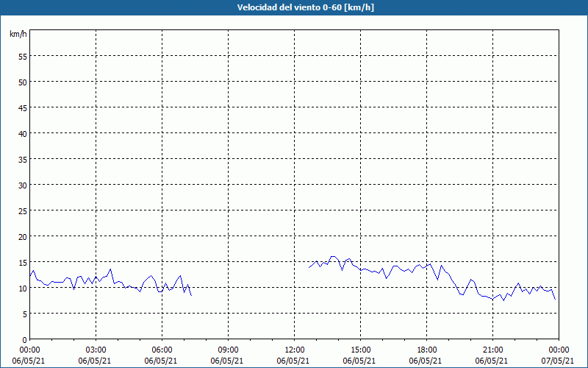Viewport: 588px width, 368px height.
Task: Click the '06/05/21' date beneath 15:00
Action: pyautogui.click(x=359, y=361)
